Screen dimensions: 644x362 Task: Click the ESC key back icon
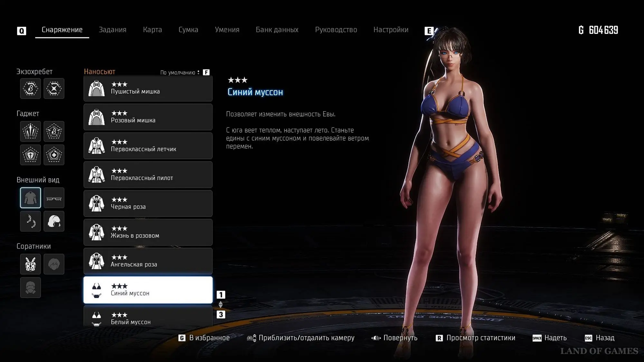click(x=588, y=338)
